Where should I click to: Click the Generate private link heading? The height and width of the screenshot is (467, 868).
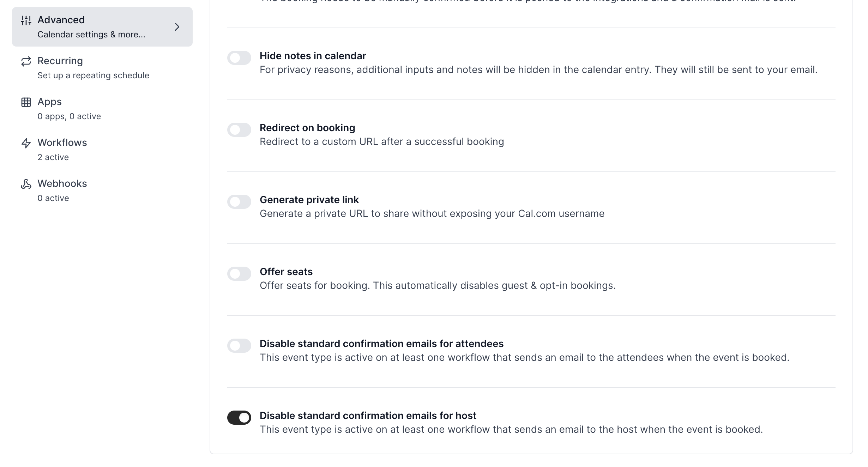[309, 200]
